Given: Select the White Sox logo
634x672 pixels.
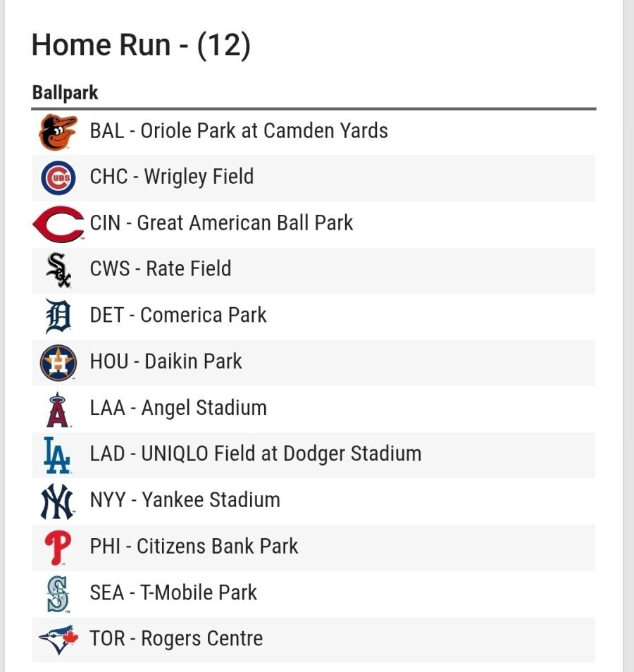Looking at the screenshot, I should pyautogui.click(x=58, y=270).
